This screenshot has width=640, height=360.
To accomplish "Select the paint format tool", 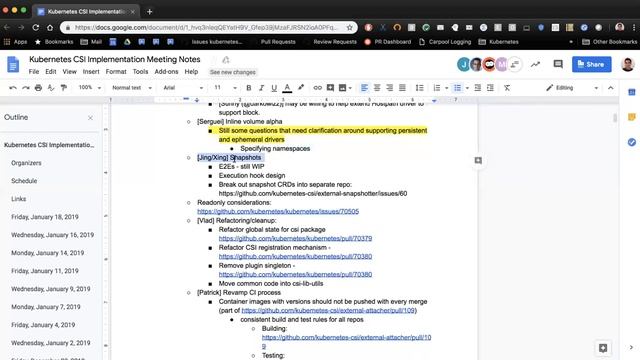I will click(x=64, y=88).
